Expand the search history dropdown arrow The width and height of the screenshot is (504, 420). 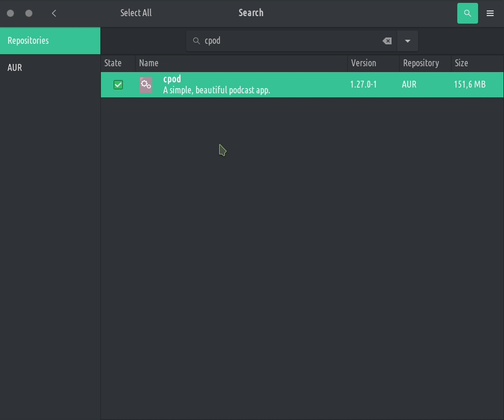tap(408, 41)
